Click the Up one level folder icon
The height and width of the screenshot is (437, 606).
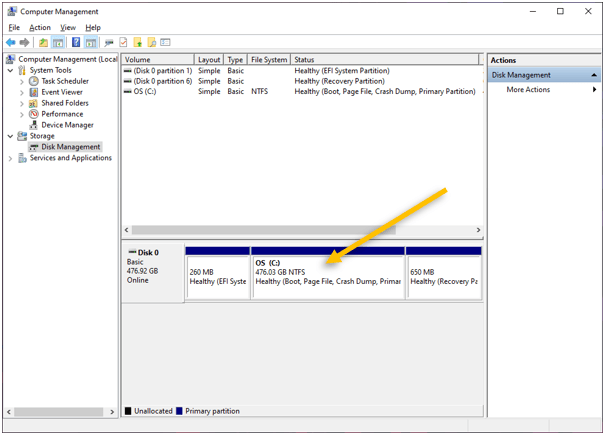coord(43,43)
